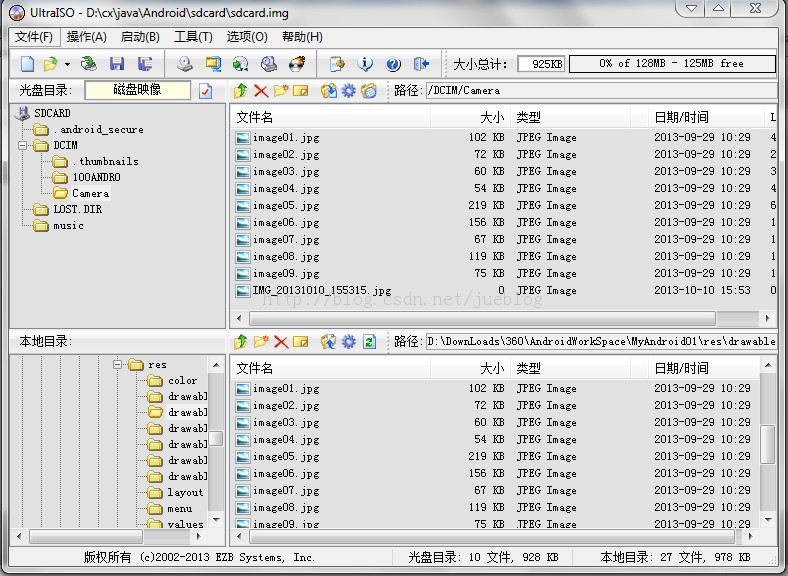Select the .android_secure folder
The width and height of the screenshot is (788, 576).
(x=98, y=130)
